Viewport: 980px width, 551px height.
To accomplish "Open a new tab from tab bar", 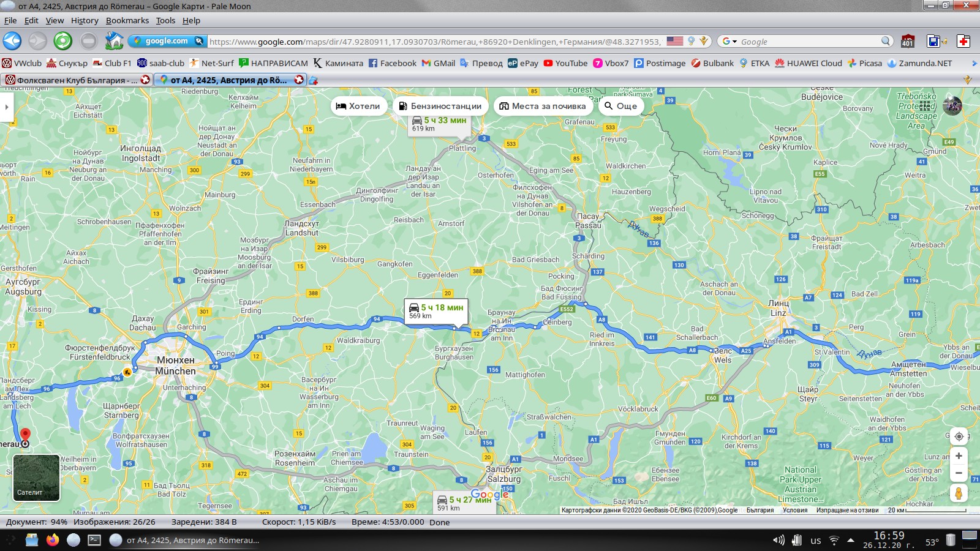I will tap(314, 80).
